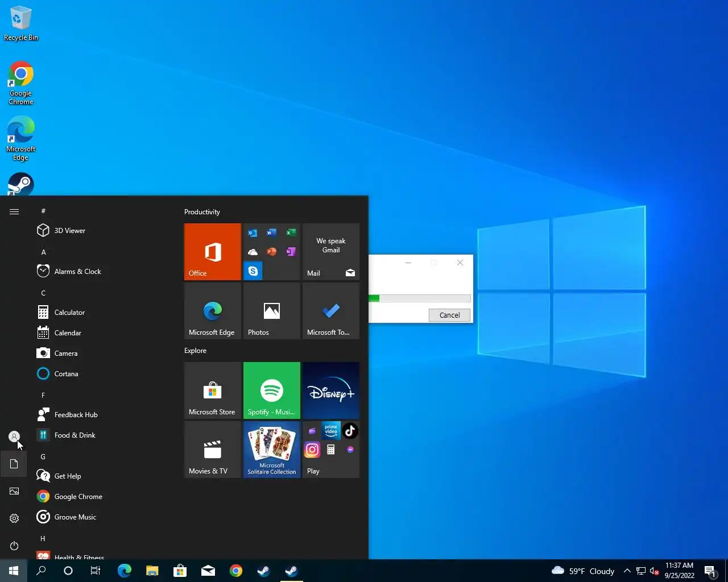Click the Power button in Start
This screenshot has width=728, height=582.
[14, 546]
